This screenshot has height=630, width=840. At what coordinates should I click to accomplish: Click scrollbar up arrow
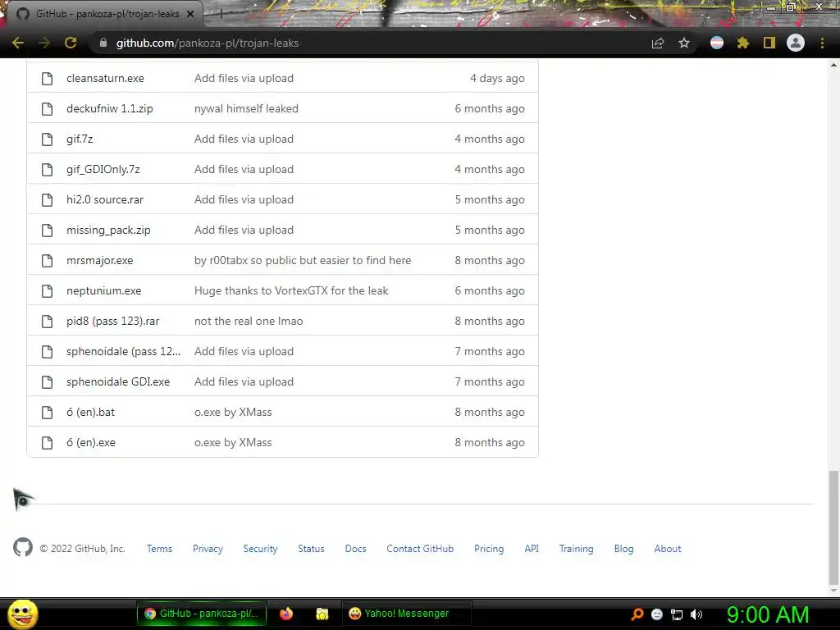[833, 65]
